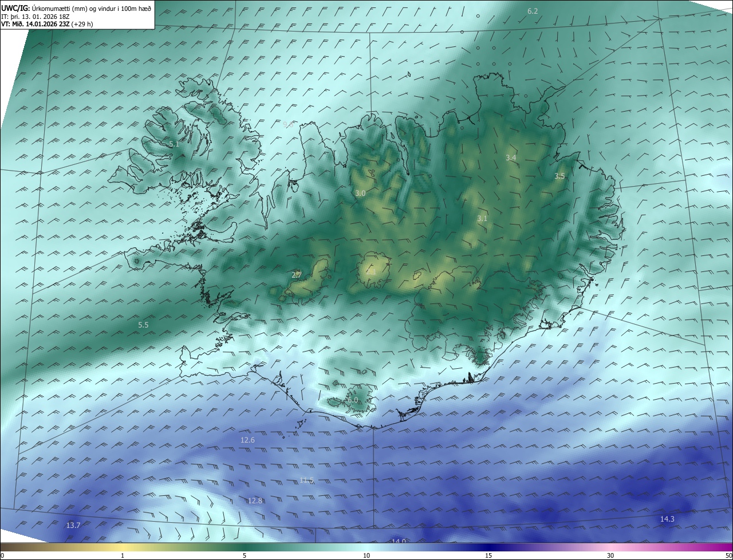Click the 14.0 value label above the colorbar

pyautogui.click(x=399, y=541)
